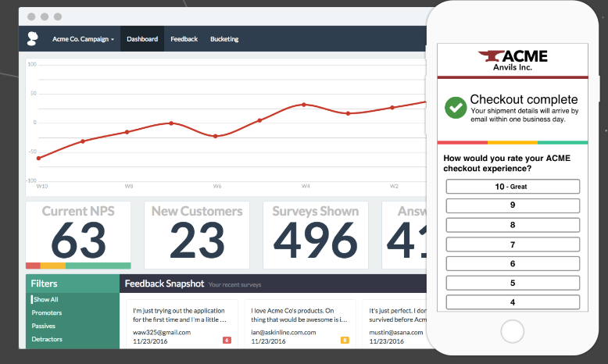Filter feedback by Passives

tap(44, 326)
